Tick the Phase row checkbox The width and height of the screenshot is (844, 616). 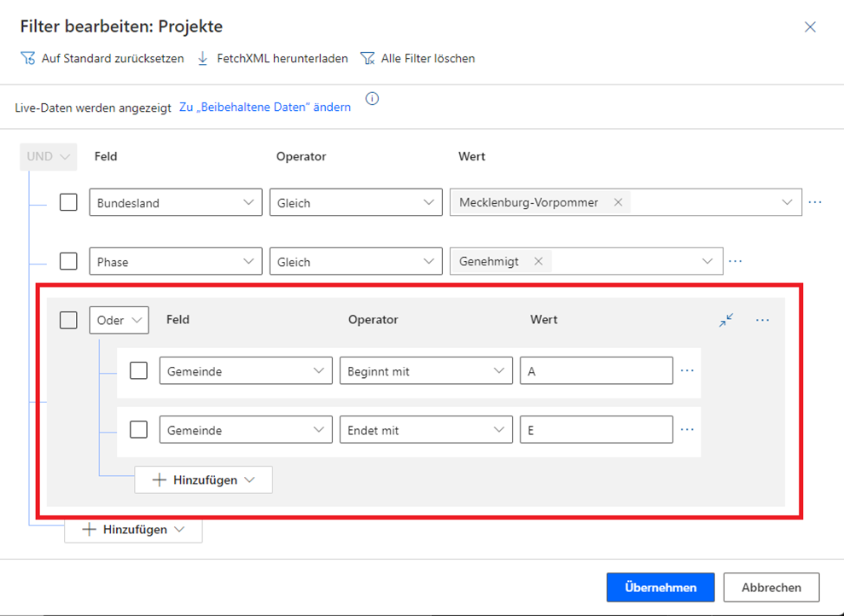click(x=68, y=261)
